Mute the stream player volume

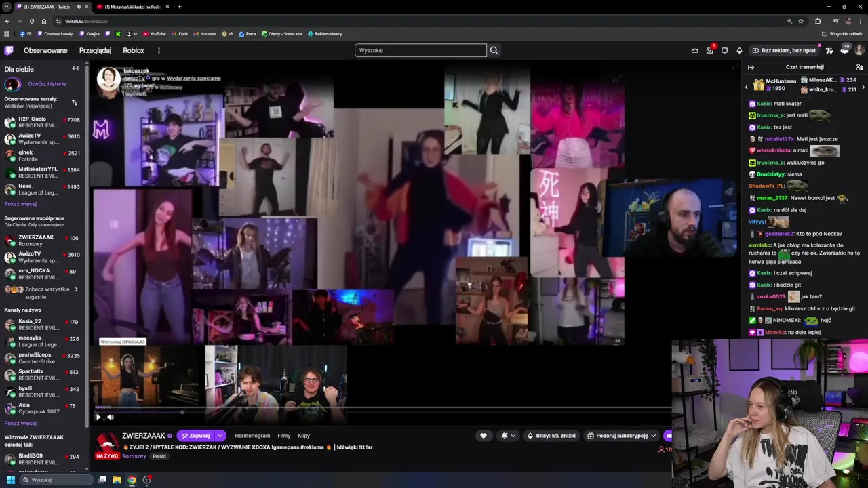coord(111,417)
